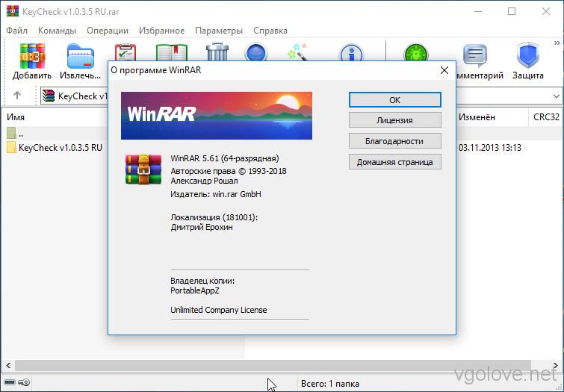Open the Файл menu

17,31
